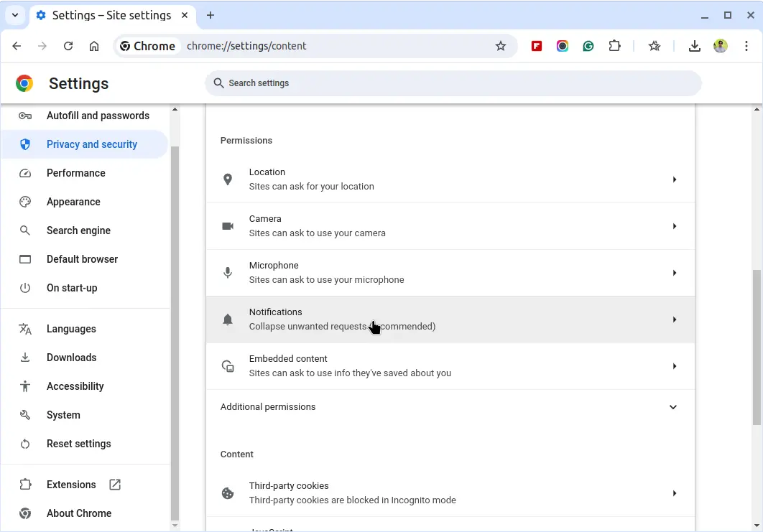
Task: Click the Reset settings circular arrow icon
Action: pyautogui.click(x=25, y=444)
